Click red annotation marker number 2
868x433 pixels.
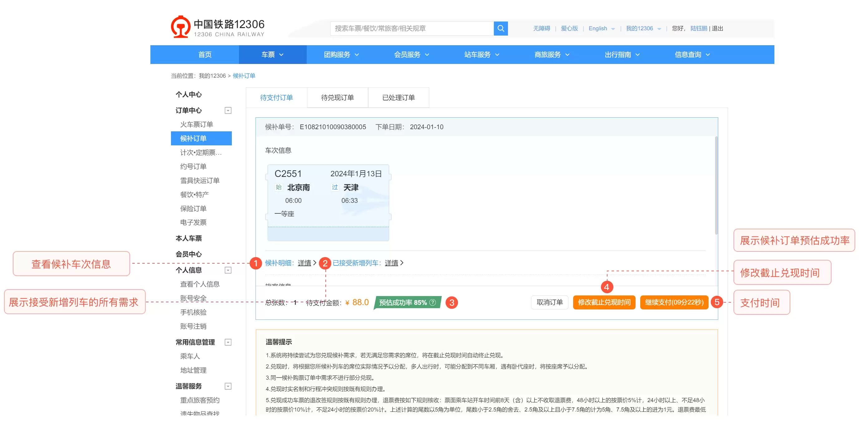[x=325, y=263]
